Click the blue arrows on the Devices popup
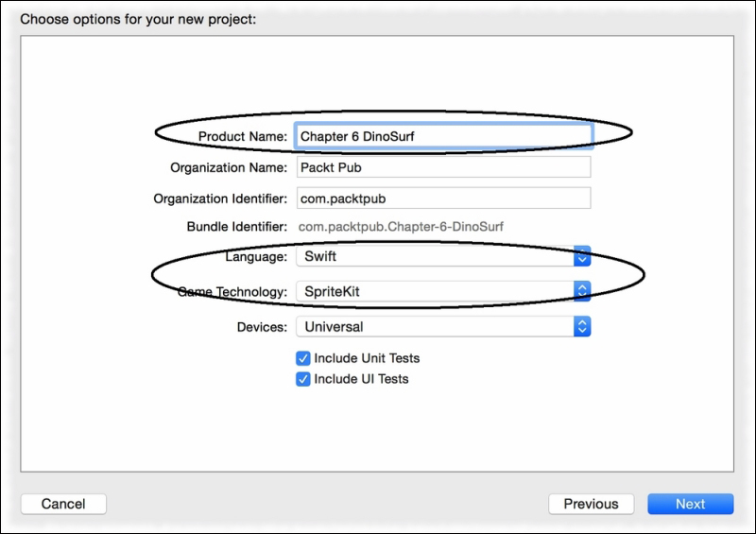This screenshot has height=534, width=756. pyautogui.click(x=582, y=327)
